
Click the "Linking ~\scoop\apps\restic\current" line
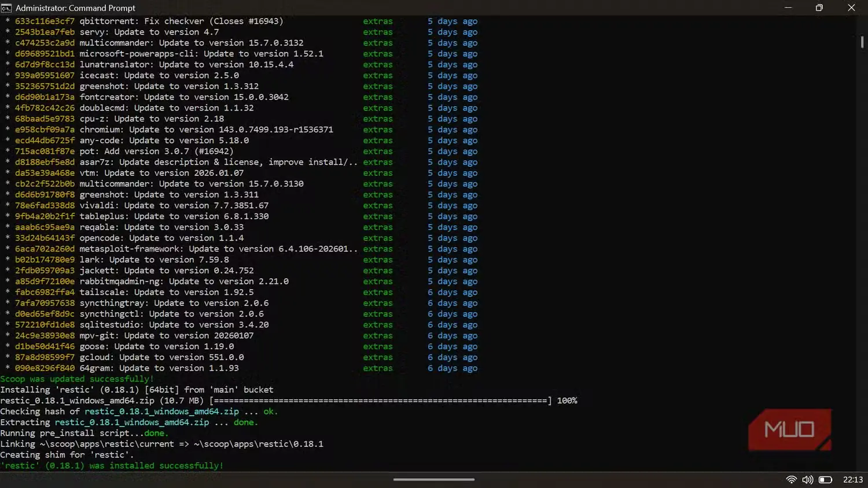[161, 444]
